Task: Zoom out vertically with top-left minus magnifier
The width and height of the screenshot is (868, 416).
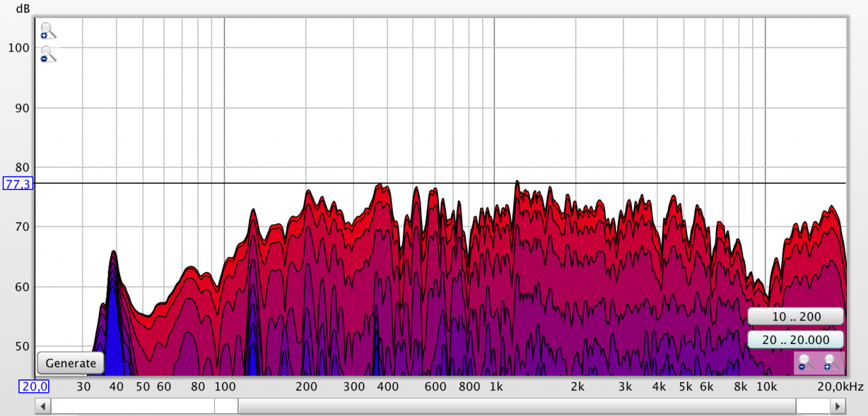Action: point(47,54)
